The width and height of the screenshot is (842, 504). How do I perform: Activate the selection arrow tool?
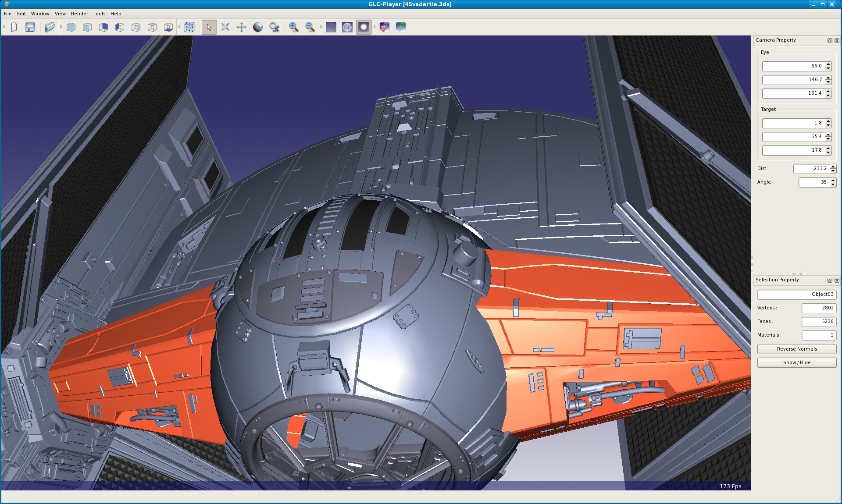(209, 27)
